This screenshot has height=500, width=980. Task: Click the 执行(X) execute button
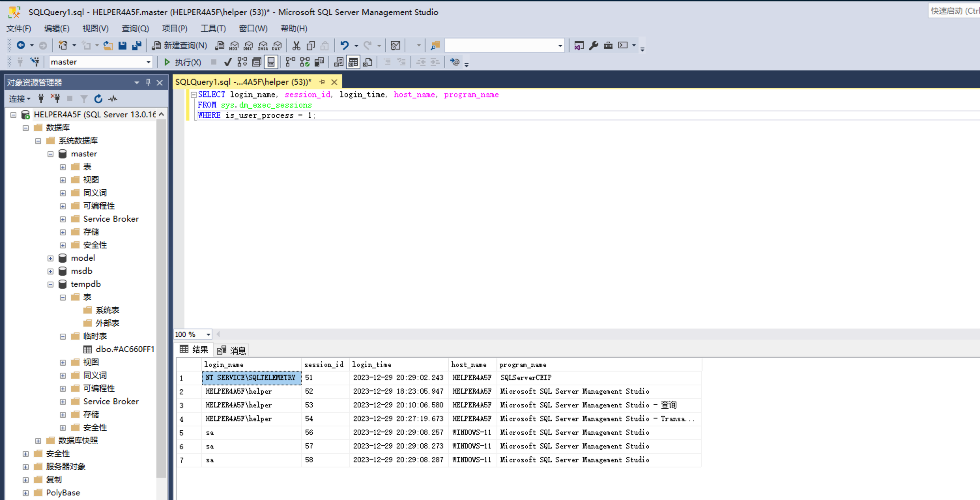pyautogui.click(x=182, y=62)
